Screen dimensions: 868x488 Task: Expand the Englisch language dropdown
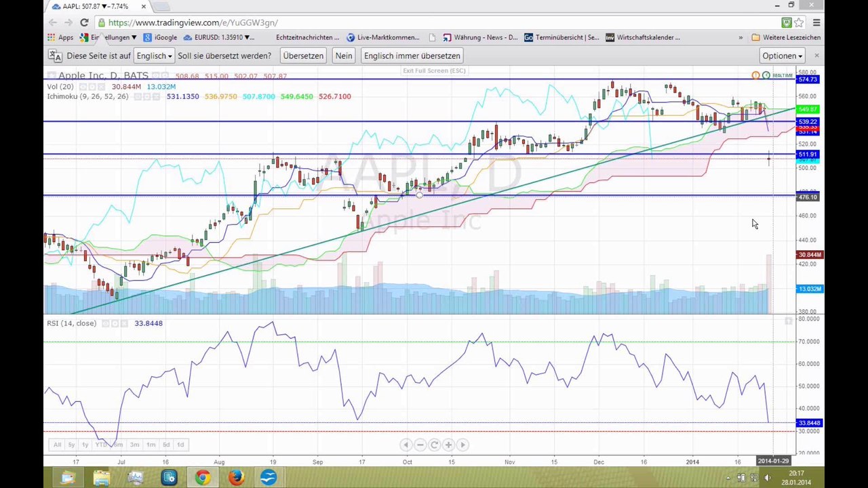154,56
